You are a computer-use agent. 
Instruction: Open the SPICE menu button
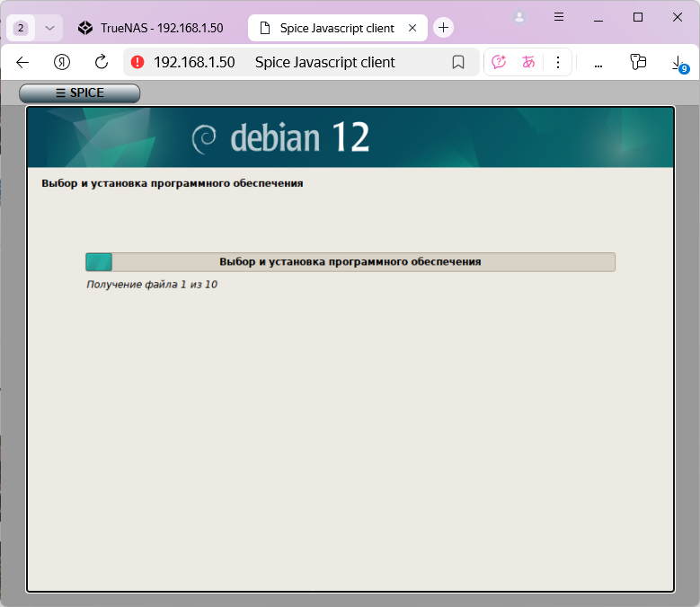pyautogui.click(x=79, y=92)
